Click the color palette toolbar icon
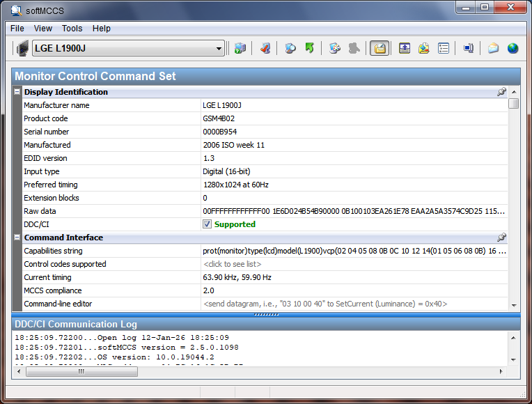Image resolution: width=532 pixels, height=404 pixels. [x=335, y=48]
